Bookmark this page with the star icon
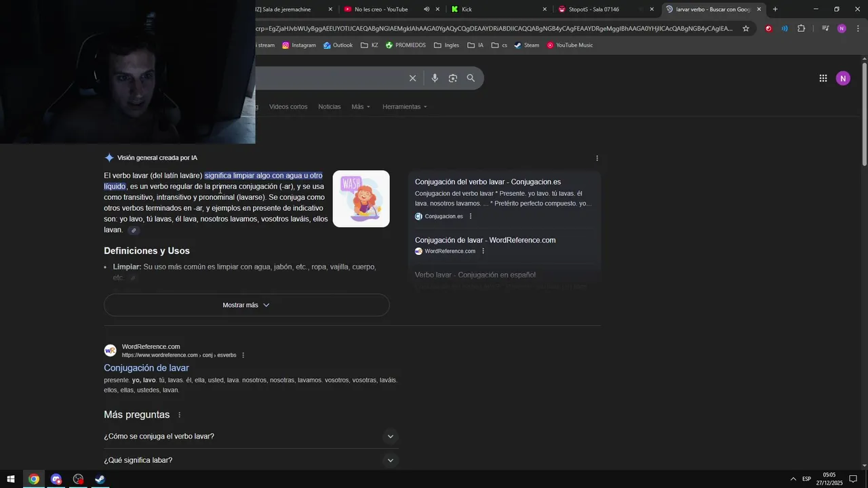The width and height of the screenshot is (868, 488). pyautogui.click(x=746, y=28)
